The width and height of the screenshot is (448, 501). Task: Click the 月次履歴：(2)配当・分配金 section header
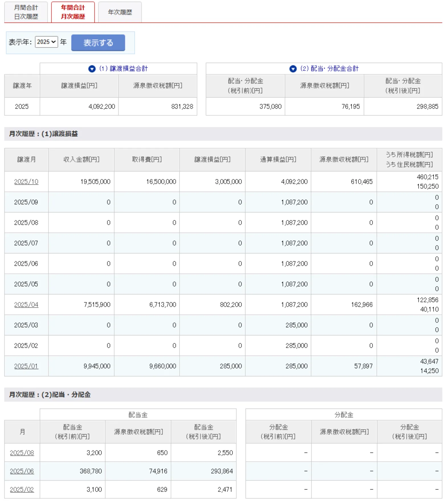coord(50,395)
